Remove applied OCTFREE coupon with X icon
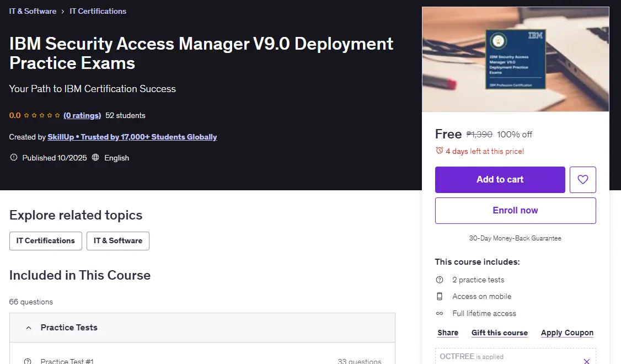This screenshot has width=621, height=364. 587,361
